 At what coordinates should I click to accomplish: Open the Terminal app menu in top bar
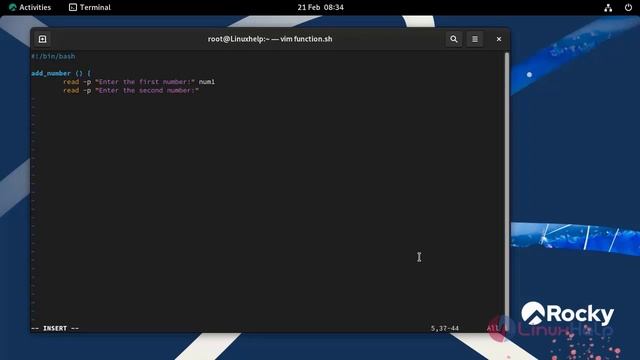pos(90,7)
